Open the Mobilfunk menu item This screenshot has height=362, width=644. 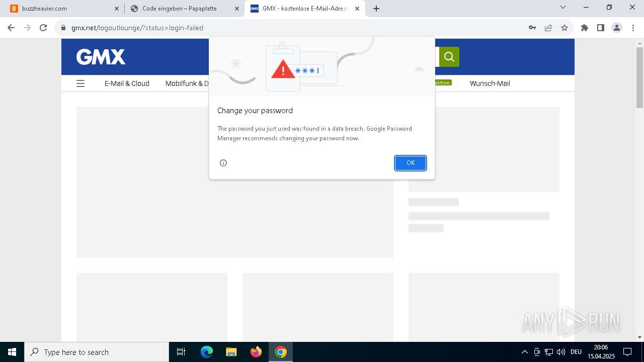click(187, 83)
